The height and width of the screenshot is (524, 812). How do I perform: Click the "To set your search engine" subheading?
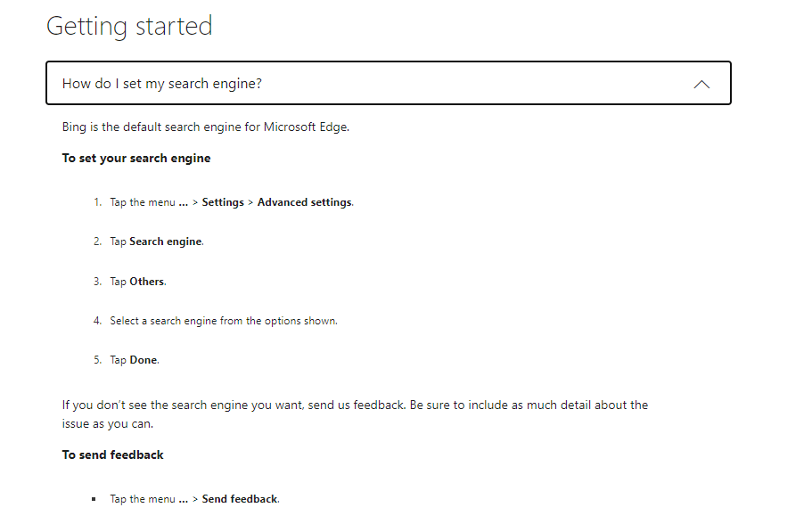(x=136, y=158)
